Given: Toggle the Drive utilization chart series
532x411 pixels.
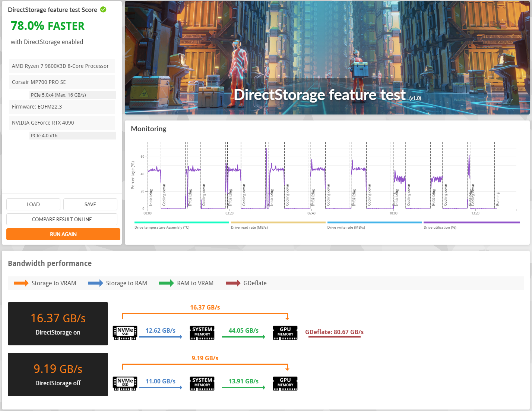Looking at the screenshot, I should pos(472,225).
